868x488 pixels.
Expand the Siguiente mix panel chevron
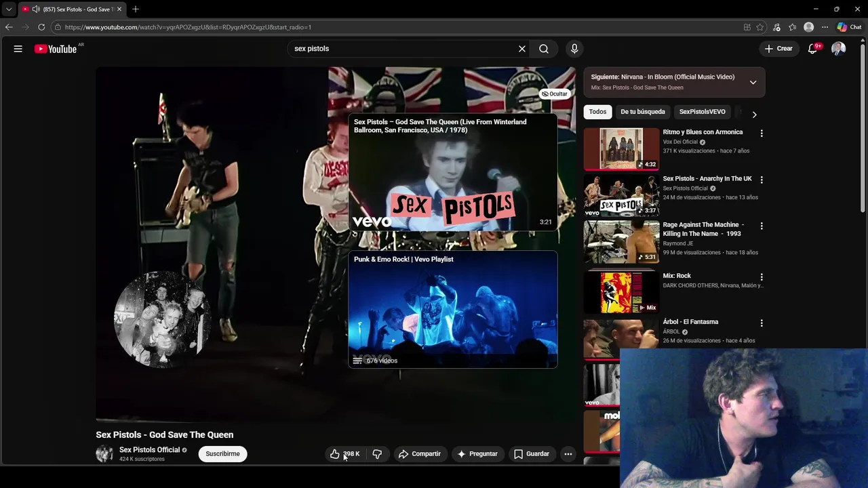click(x=753, y=82)
